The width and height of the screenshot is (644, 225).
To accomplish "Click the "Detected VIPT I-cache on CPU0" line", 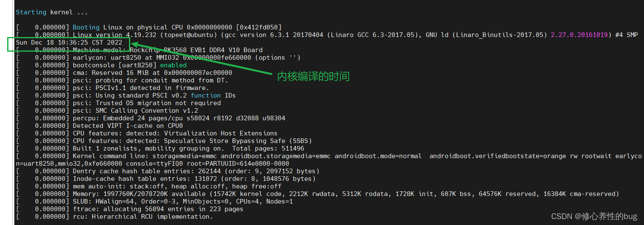I will [128, 126].
